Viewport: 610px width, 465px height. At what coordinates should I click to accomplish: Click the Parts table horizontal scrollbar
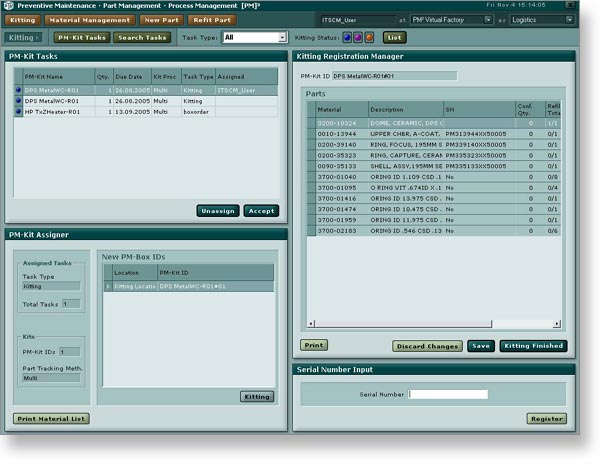[x=430, y=324]
